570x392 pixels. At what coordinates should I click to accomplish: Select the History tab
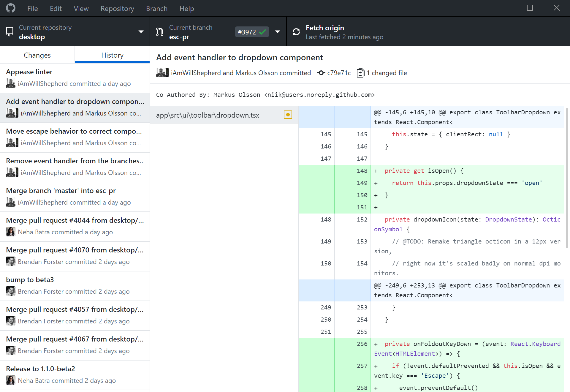112,55
